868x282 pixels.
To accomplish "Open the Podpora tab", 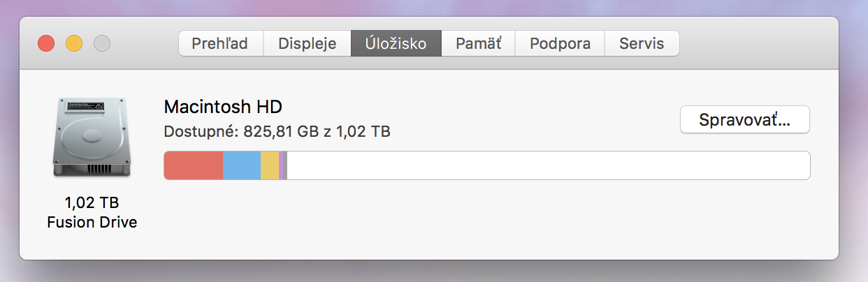I will pyautogui.click(x=560, y=43).
